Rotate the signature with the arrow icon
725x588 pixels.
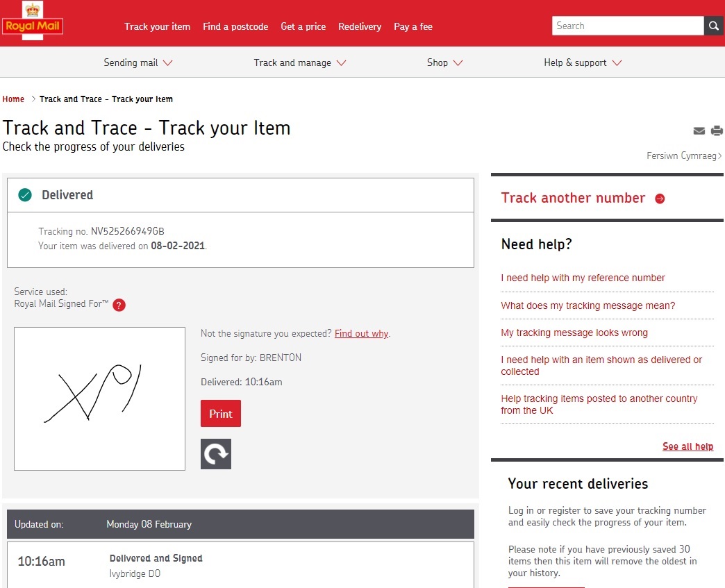[x=216, y=454]
